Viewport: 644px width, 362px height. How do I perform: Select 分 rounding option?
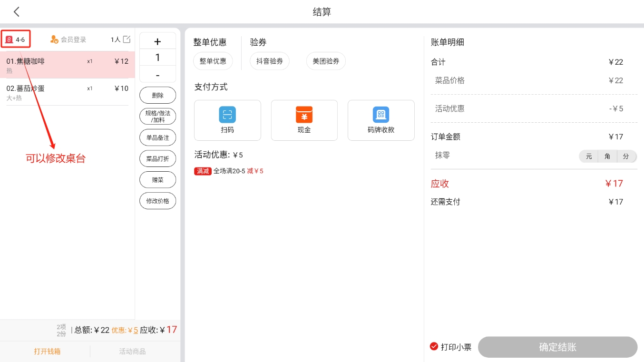626,156
